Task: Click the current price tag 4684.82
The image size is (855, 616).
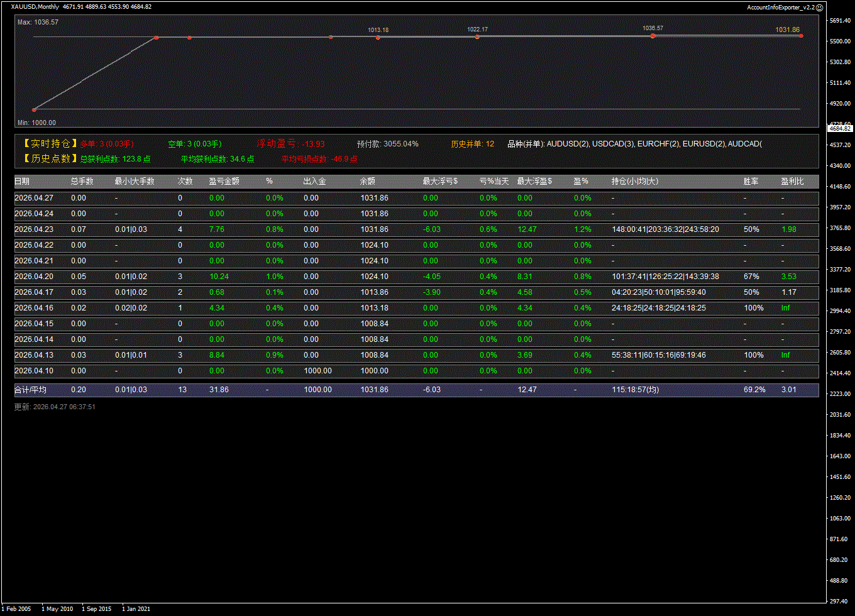Action: tap(839, 128)
